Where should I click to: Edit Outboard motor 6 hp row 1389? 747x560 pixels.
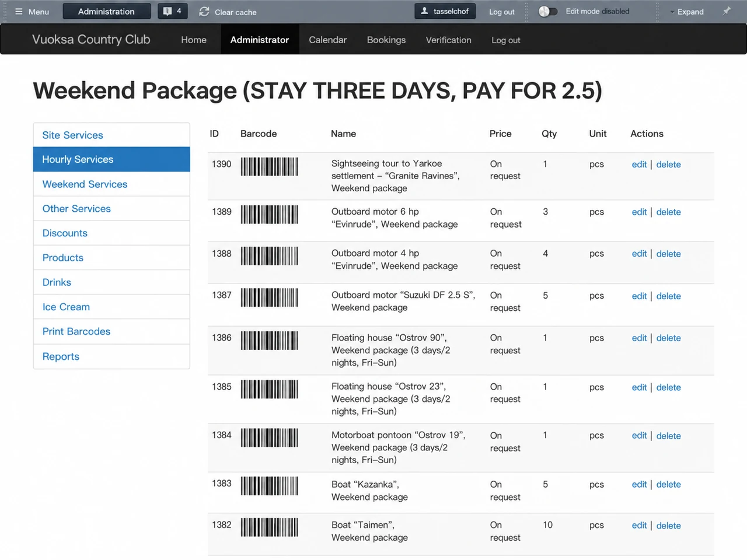[x=639, y=212]
